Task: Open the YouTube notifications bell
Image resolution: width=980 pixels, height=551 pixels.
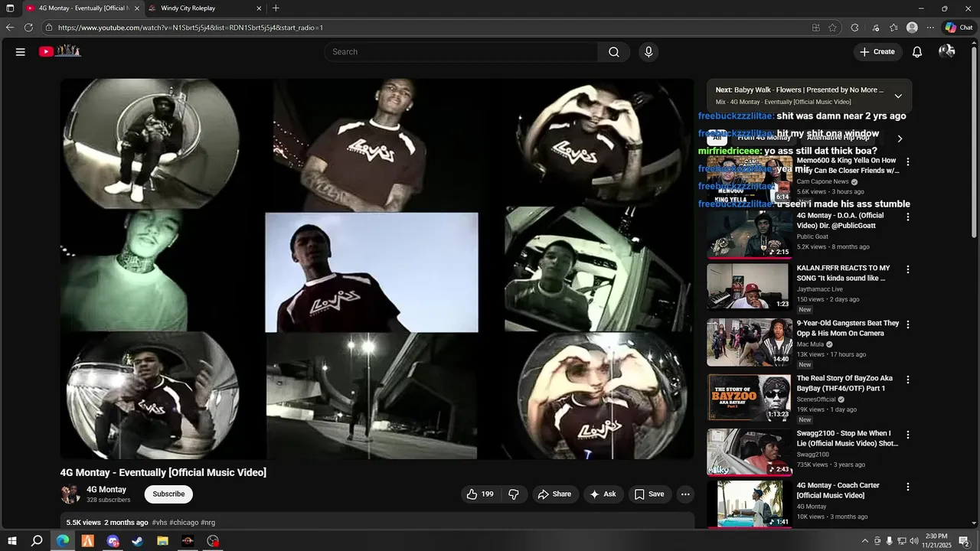Action: [916, 52]
